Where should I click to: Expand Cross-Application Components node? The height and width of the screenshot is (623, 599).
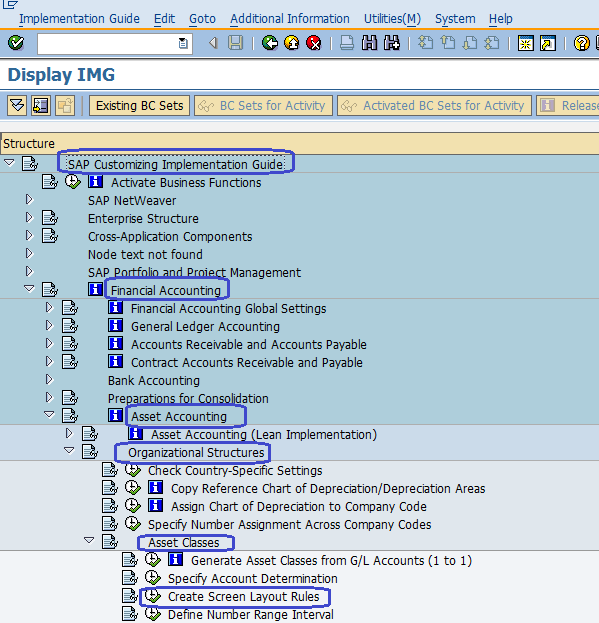[29, 235]
